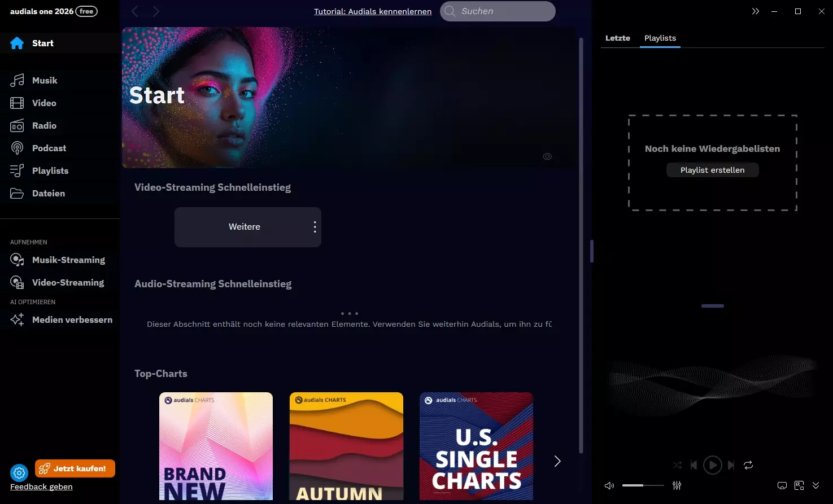The image size is (833, 504).
Task: Open the equalizer sliders icon
Action: click(677, 485)
